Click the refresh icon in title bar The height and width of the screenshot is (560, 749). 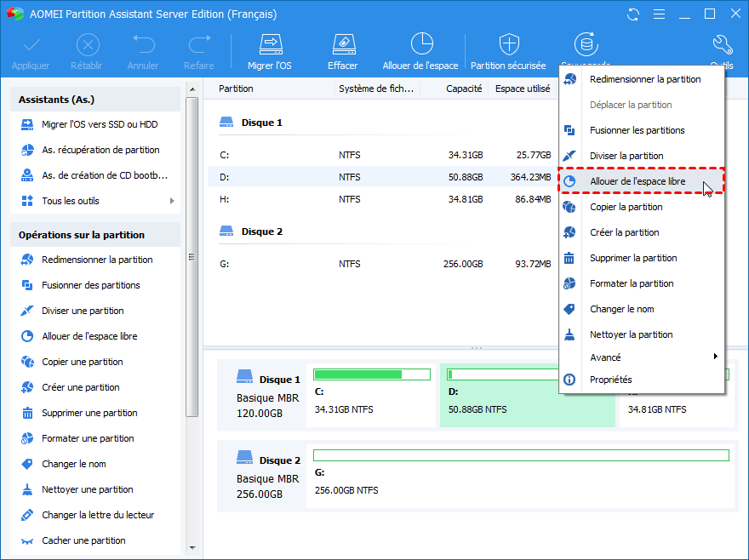632,14
